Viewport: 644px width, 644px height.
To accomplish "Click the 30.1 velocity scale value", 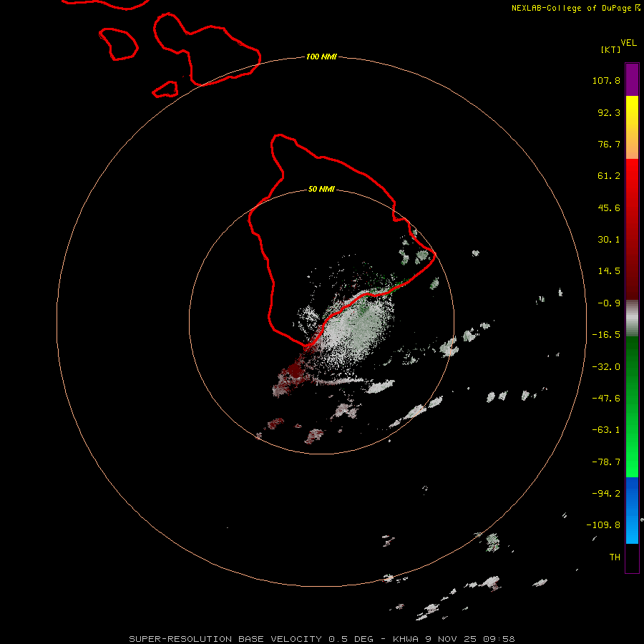I will coord(609,240).
